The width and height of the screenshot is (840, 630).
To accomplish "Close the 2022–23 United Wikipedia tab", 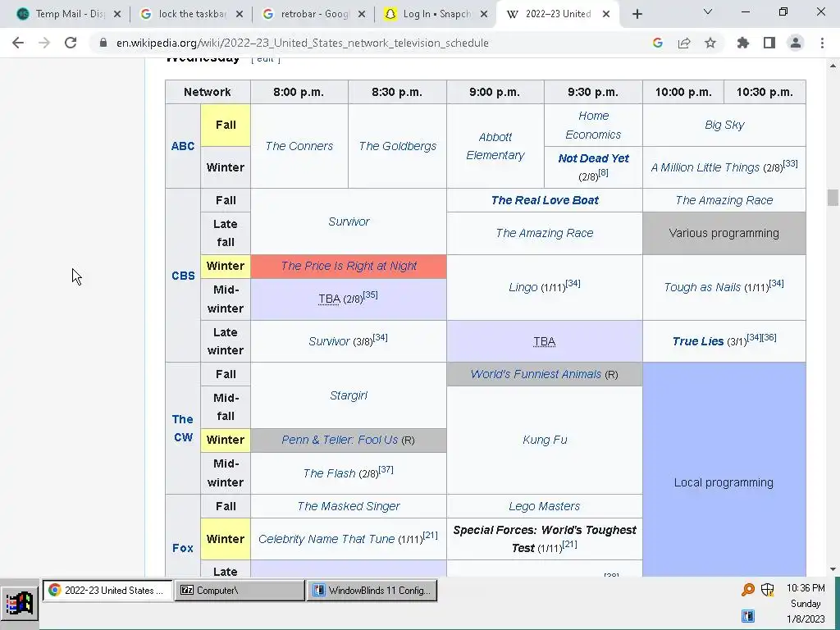I will click(x=606, y=15).
